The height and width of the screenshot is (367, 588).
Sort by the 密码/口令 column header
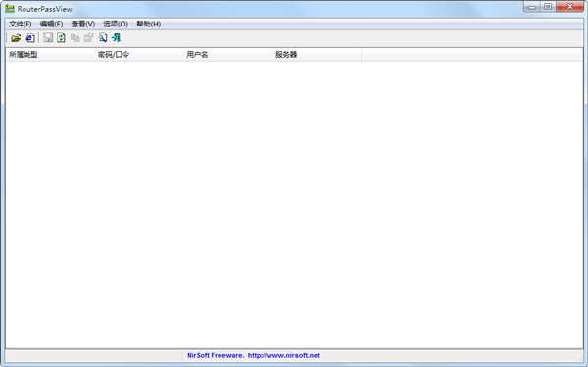(x=139, y=55)
